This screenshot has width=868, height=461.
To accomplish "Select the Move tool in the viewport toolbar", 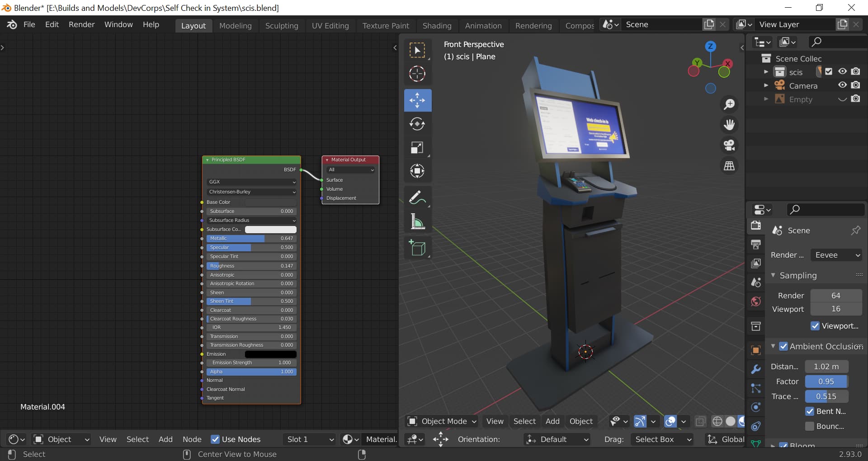I will click(x=417, y=100).
